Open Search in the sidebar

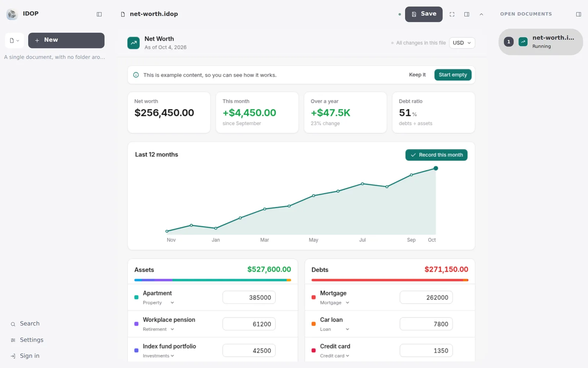30,324
